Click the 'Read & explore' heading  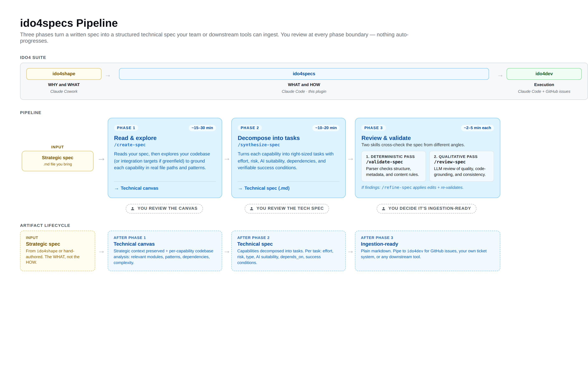[x=135, y=138]
